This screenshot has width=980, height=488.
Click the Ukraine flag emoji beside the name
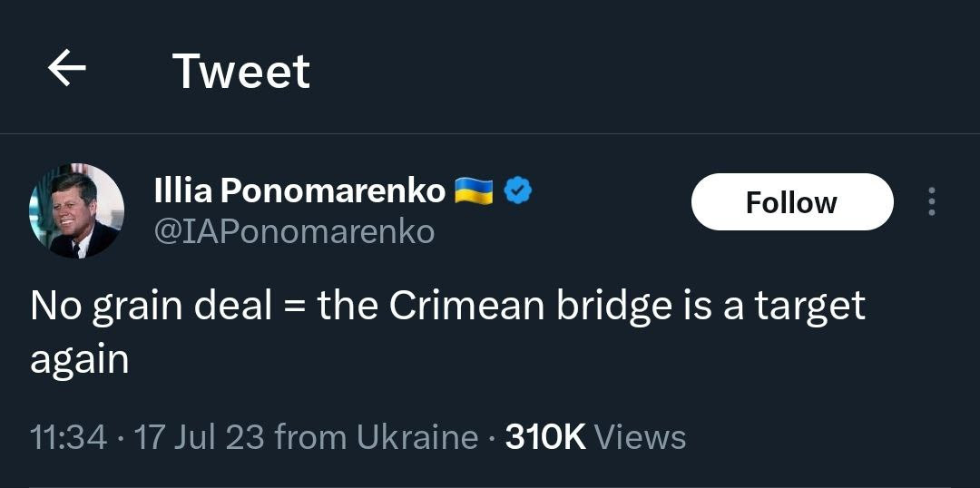coord(473,190)
